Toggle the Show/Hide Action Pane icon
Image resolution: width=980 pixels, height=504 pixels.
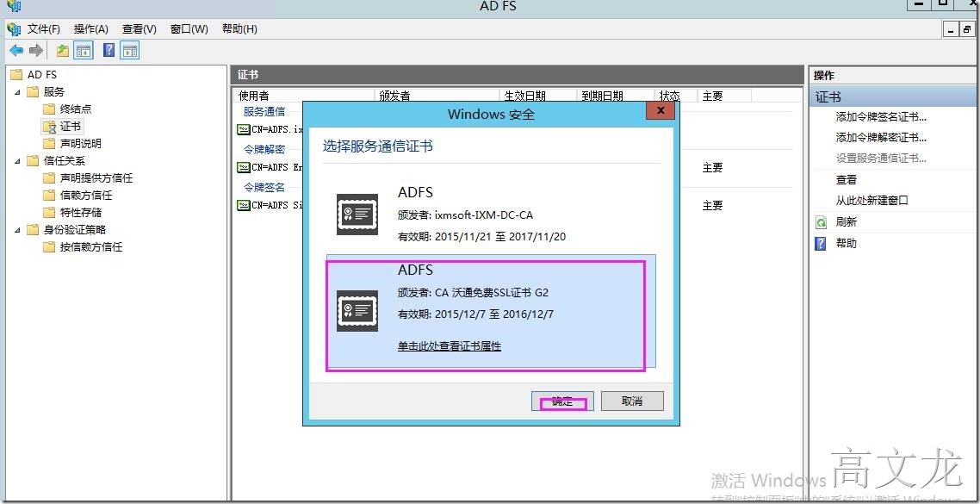point(129,51)
